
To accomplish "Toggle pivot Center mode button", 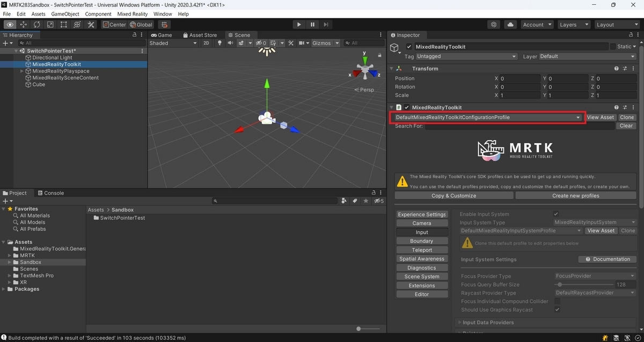I will (114, 25).
